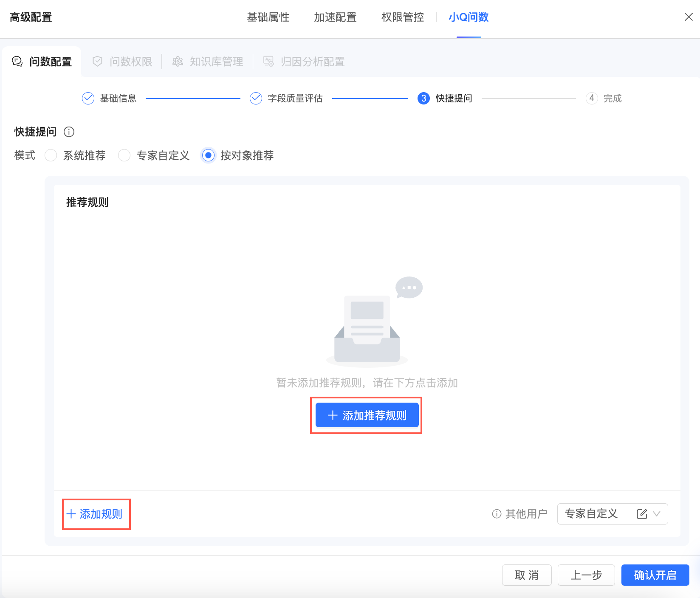Switch to 知识库管理 sub-tab
700x598 pixels.
point(208,62)
